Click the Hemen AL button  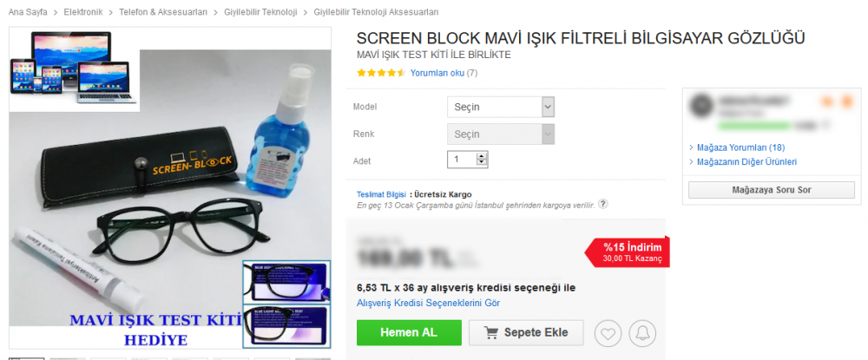pyautogui.click(x=409, y=333)
